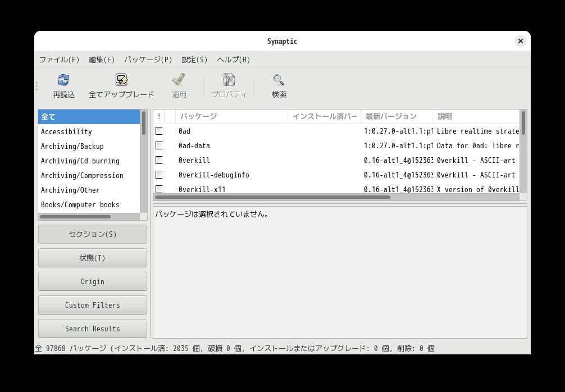Image resolution: width=565 pixels, height=392 pixels.
Task: Click the Origin filter button
Action: click(93, 281)
